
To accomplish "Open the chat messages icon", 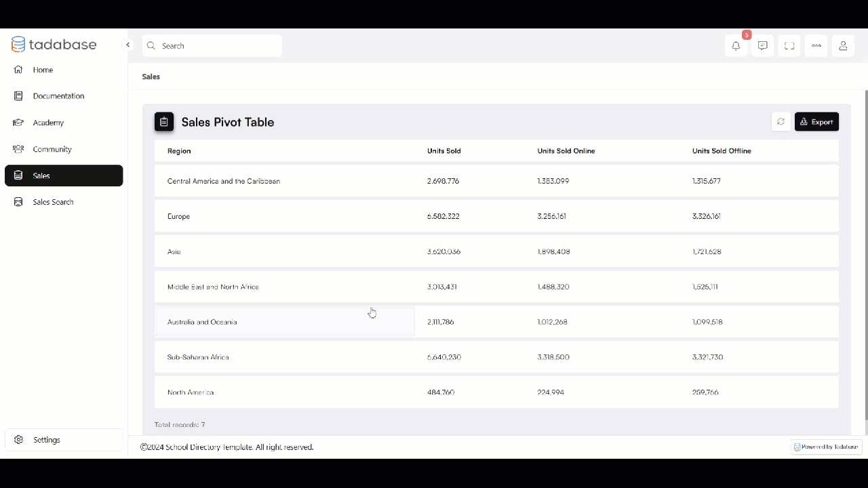I will [762, 46].
